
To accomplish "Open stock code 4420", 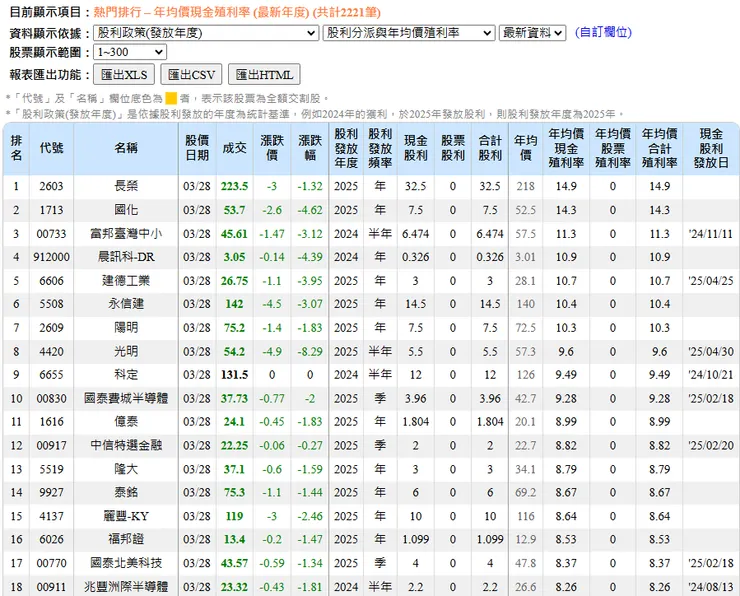I will (x=51, y=352).
